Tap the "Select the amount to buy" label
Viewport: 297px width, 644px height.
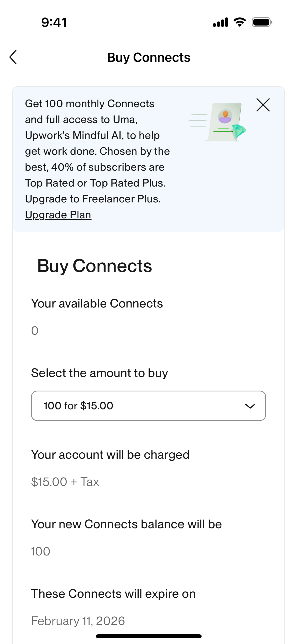[99, 373]
